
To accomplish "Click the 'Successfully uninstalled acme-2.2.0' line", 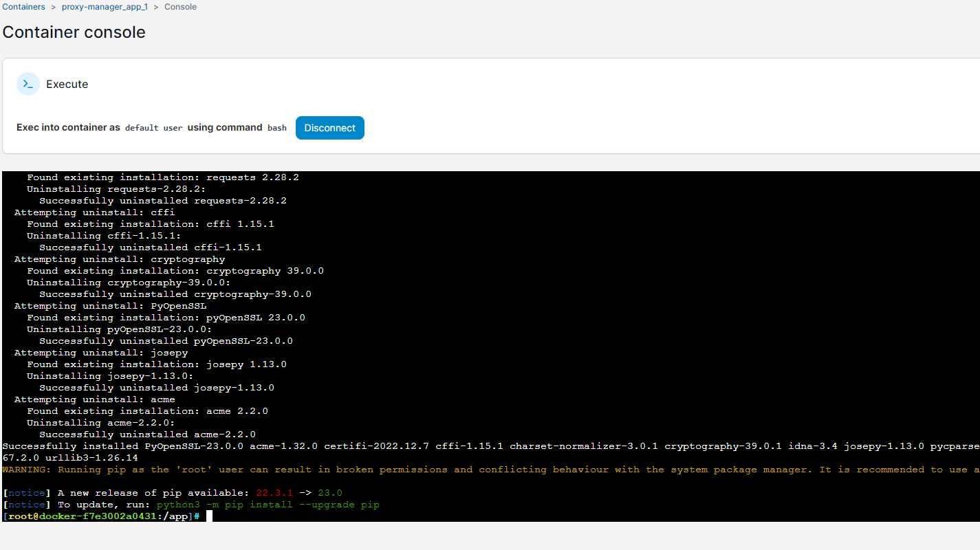I will click(147, 434).
